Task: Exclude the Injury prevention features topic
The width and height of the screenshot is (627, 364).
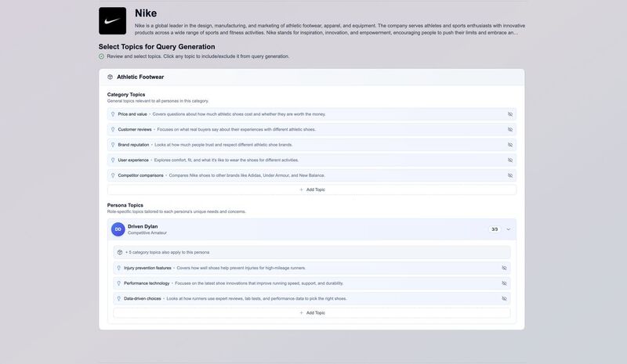Action: 504,268
